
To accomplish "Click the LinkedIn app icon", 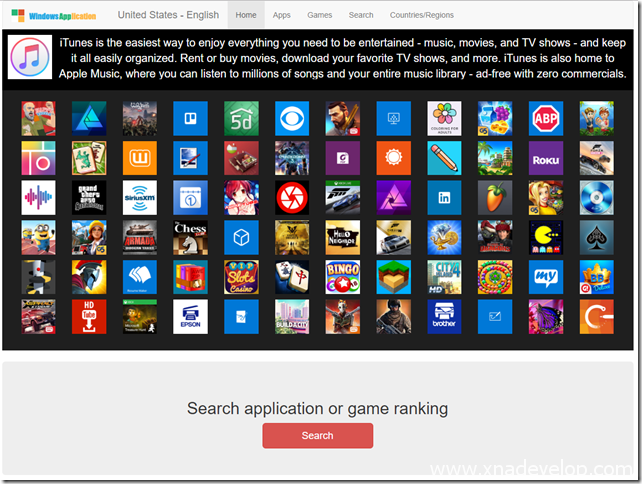I will coord(443,197).
